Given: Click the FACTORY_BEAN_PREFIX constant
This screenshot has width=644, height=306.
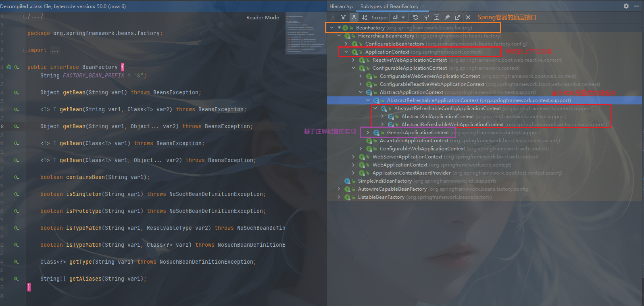Looking at the screenshot, I should pyautogui.click(x=94, y=75).
